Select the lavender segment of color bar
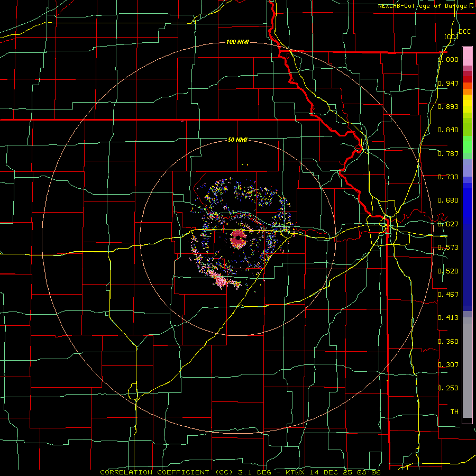476x476 pixels. pos(467,168)
